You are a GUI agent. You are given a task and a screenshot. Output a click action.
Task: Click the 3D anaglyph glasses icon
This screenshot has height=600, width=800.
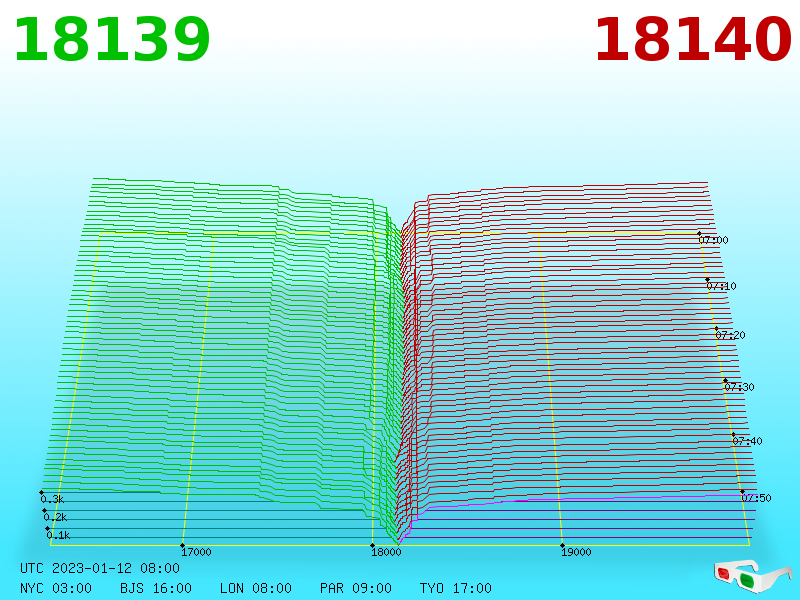click(752, 576)
